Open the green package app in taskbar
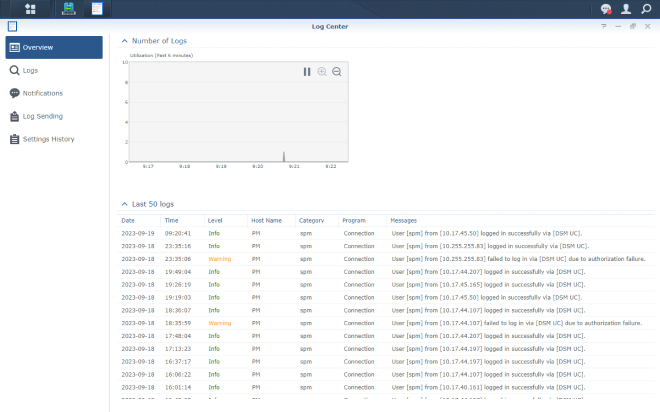Viewport: 660px width, 412px height. 68,9
